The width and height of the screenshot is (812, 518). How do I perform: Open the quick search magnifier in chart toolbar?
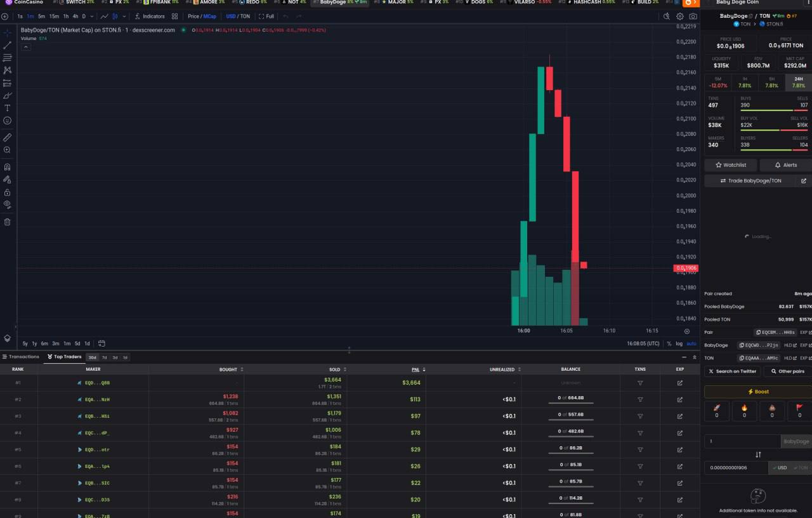pyautogui.click(x=666, y=17)
